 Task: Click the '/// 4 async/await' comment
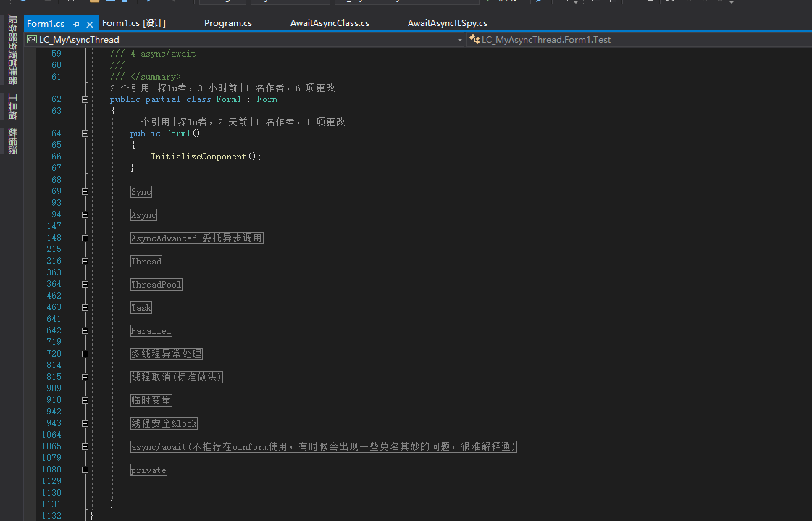tap(153, 54)
